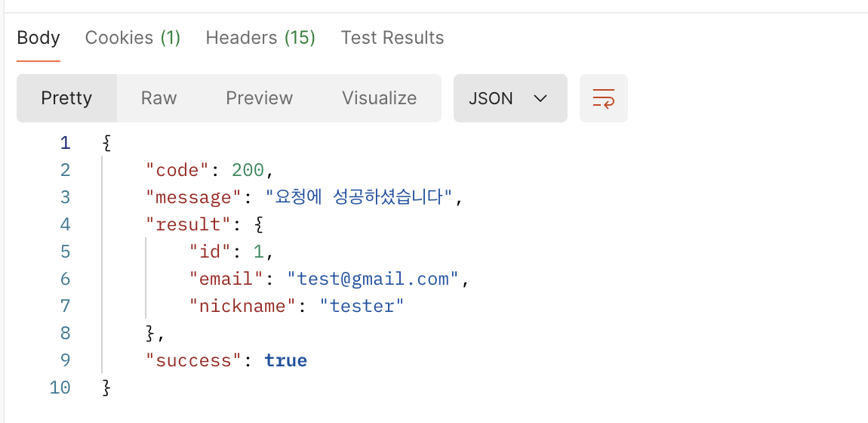The image size is (868, 423).
Task: Select the Test Results tab
Action: pos(392,38)
